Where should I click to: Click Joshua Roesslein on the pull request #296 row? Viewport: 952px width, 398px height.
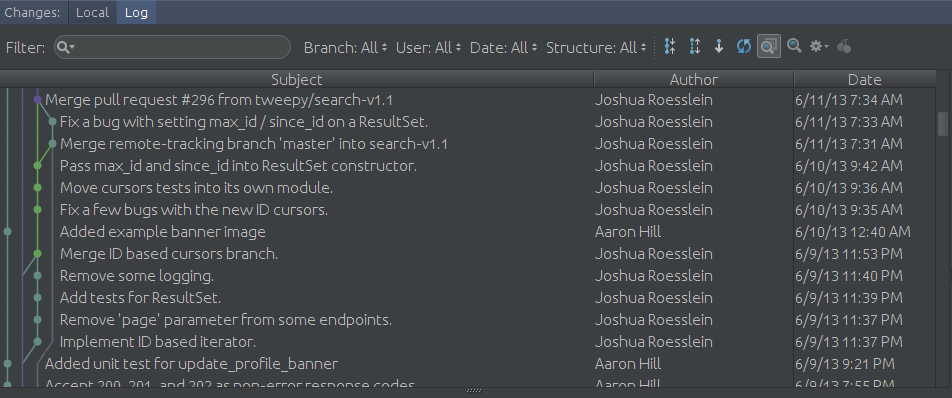[654, 100]
